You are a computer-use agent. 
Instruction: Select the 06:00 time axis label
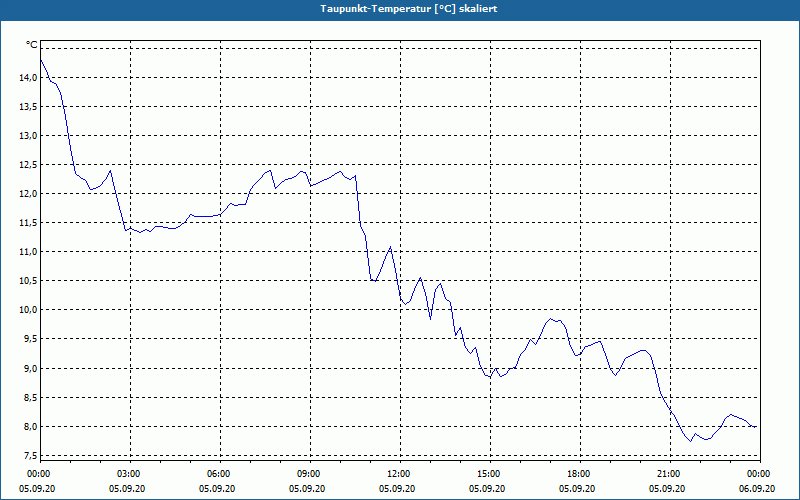click(220, 474)
